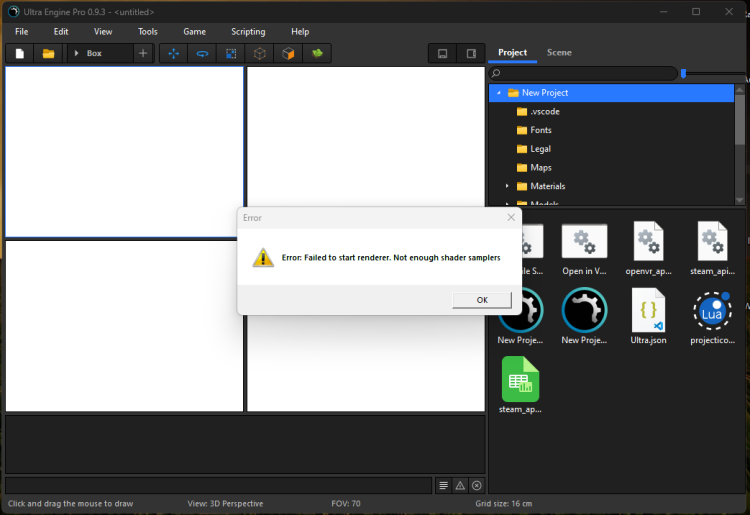Image resolution: width=750 pixels, height=515 pixels.
Task: Switch to the Scene tab
Action: tap(559, 52)
